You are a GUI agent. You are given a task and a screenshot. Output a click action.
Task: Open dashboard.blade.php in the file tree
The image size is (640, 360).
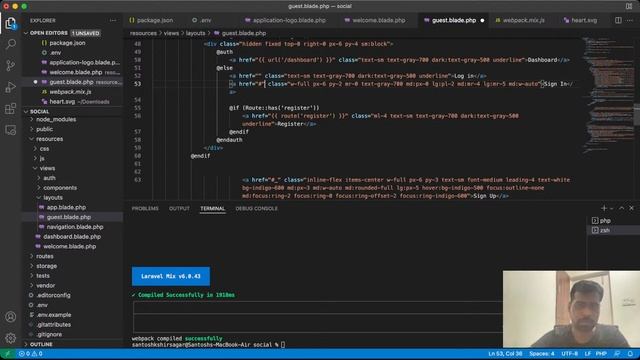click(x=72, y=237)
